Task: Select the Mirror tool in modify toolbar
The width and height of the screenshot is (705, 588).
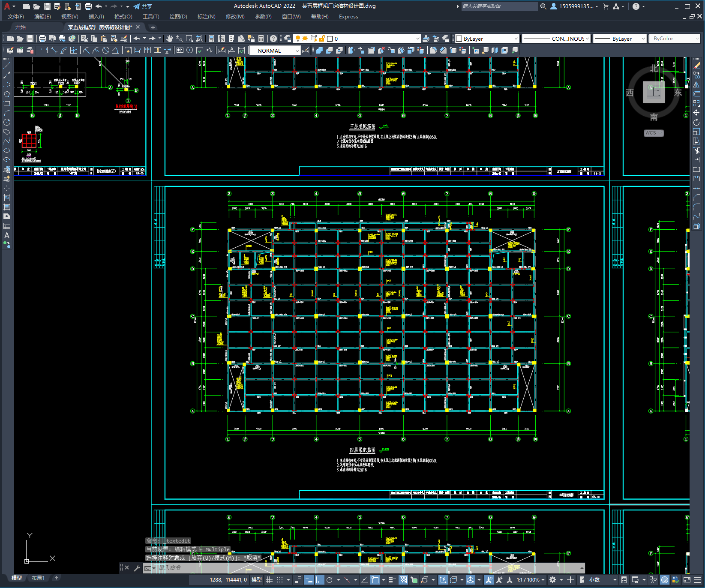Action: [x=696, y=84]
